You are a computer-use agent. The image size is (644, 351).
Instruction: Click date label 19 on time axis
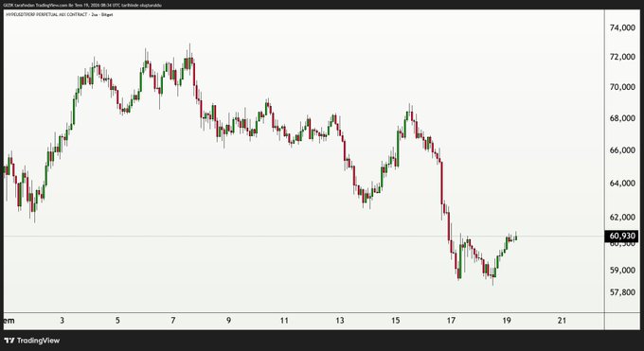(x=507, y=320)
